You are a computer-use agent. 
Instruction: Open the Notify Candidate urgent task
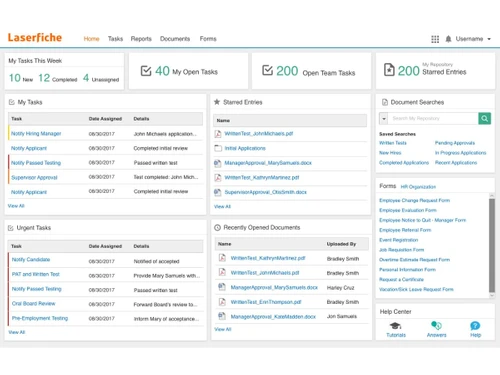(31, 260)
